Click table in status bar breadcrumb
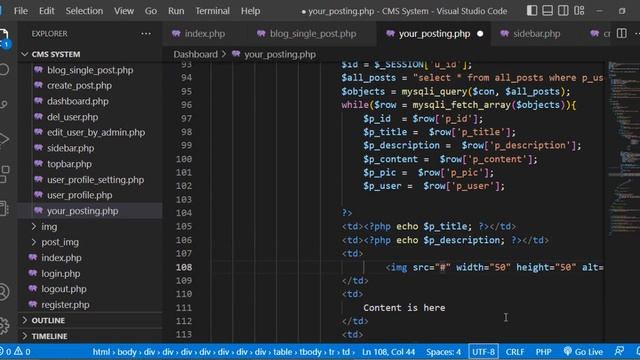The height and width of the screenshot is (360, 640). click(x=282, y=351)
